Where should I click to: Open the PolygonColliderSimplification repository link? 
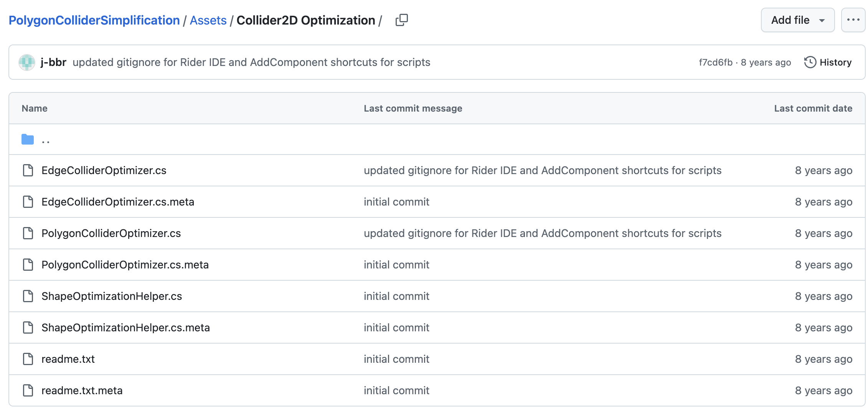point(94,20)
